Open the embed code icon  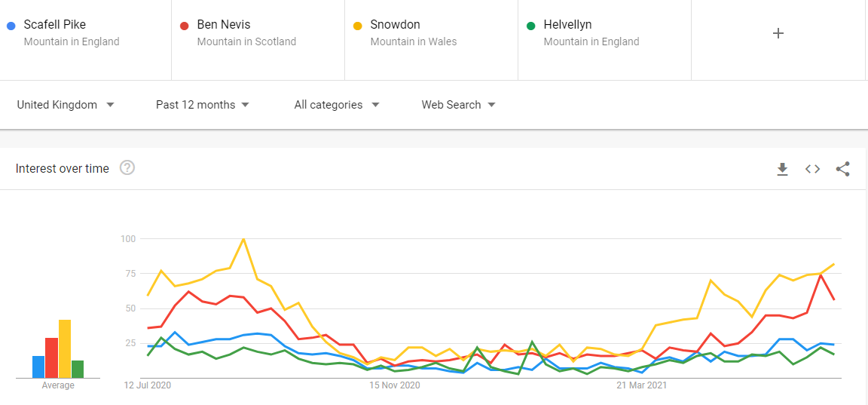(812, 169)
